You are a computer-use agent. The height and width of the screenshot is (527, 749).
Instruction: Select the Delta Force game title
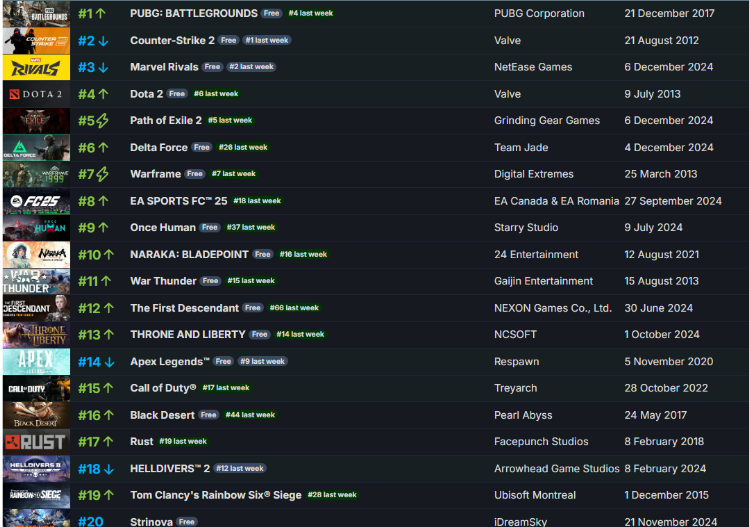click(x=159, y=147)
